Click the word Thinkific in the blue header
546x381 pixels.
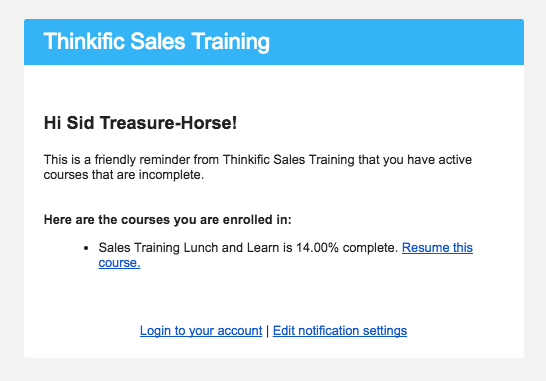84,41
